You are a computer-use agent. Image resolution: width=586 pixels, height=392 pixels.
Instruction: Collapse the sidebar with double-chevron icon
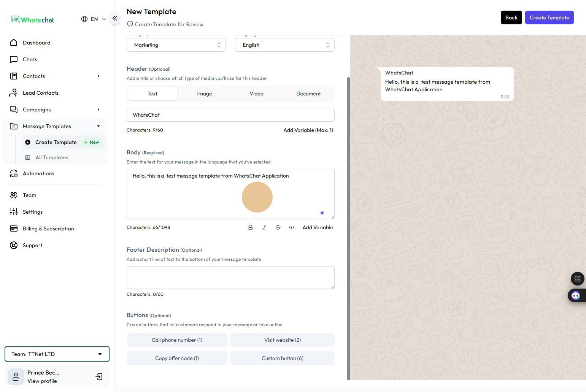(x=114, y=18)
